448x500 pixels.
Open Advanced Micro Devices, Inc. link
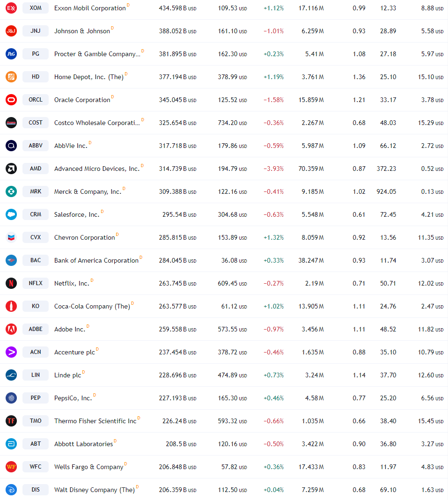97,169
